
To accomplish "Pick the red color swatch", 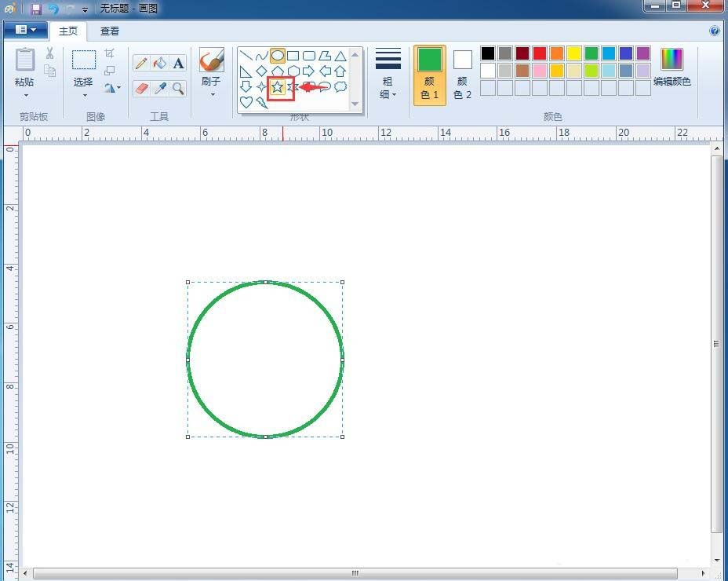I will click(x=540, y=53).
